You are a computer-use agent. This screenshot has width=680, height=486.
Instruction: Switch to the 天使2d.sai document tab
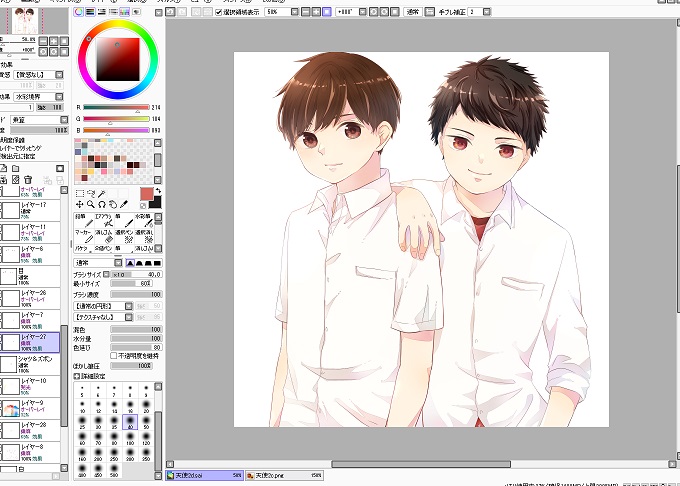point(204,476)
